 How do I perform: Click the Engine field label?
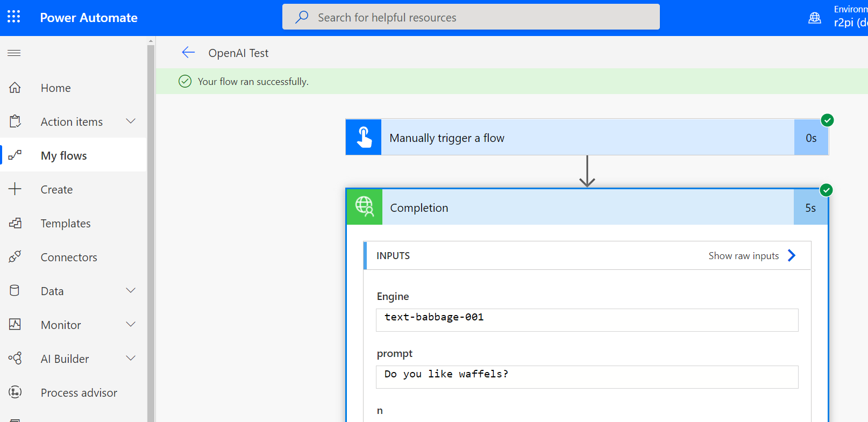point(393,297)
